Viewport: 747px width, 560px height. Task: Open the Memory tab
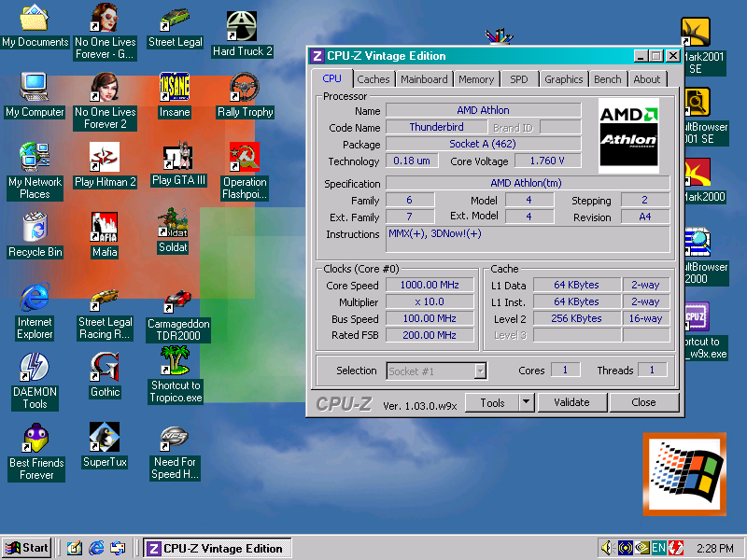pos(476,79)
